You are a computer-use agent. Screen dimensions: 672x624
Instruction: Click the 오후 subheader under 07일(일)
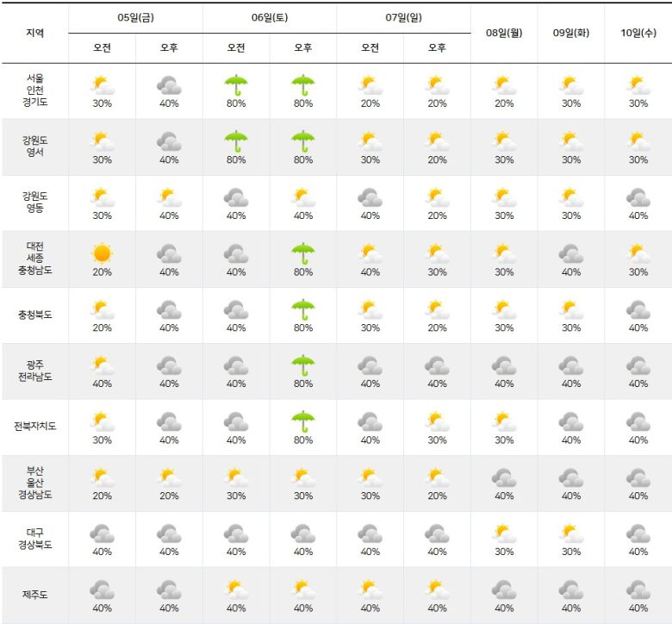click(x=437, y=48)
